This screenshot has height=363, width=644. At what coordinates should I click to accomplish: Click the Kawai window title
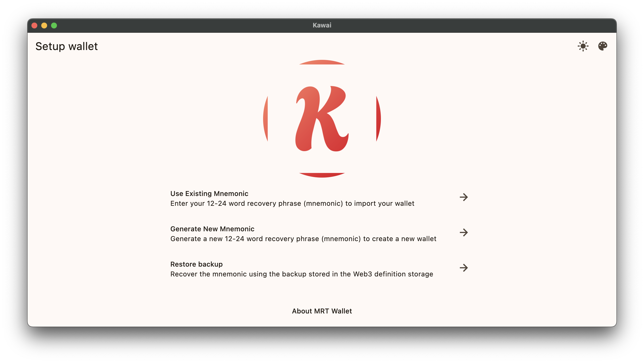point(322,25)
